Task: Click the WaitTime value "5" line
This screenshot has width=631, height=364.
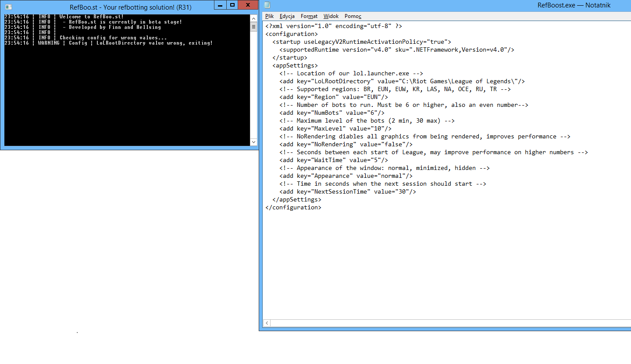Action: 334,160
